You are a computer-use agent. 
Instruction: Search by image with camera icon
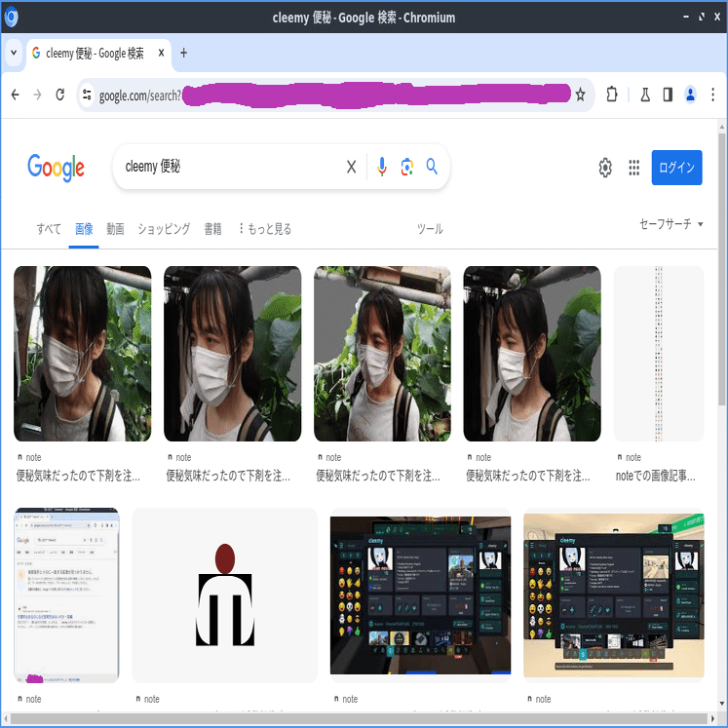(x=407, y=167)
